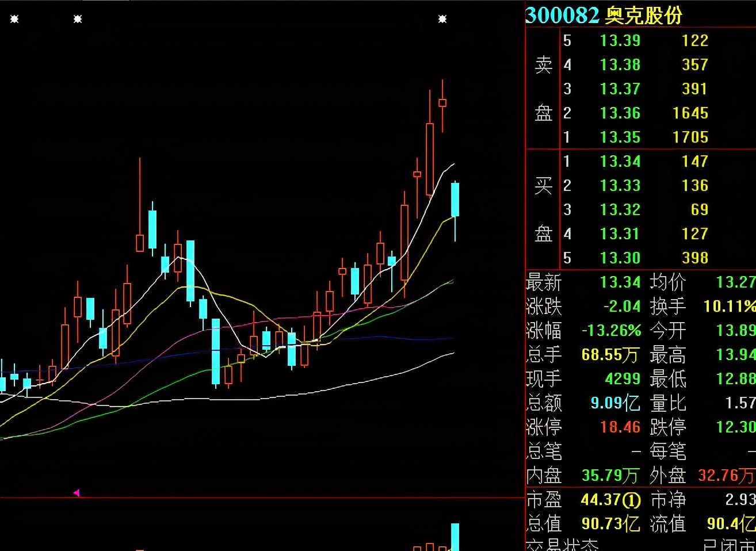Screen dimensions: 756x551
Task: Click the 总额 value 9.09亿
Action: (615, 403)
